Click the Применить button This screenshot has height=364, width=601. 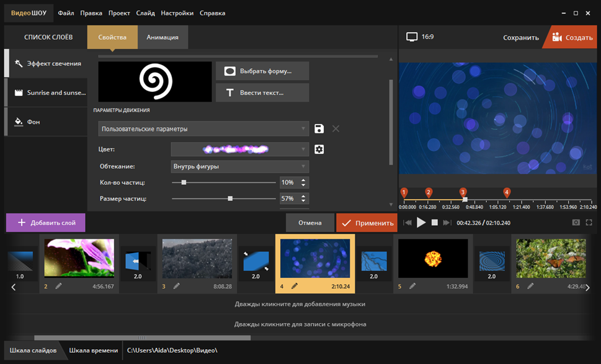click(367, 223)
